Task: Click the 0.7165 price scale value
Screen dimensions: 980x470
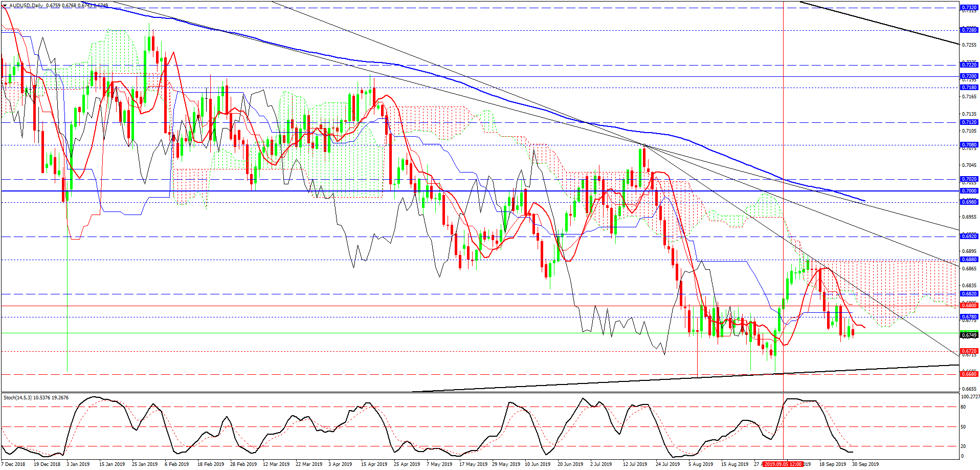Action: coord(969,96)
